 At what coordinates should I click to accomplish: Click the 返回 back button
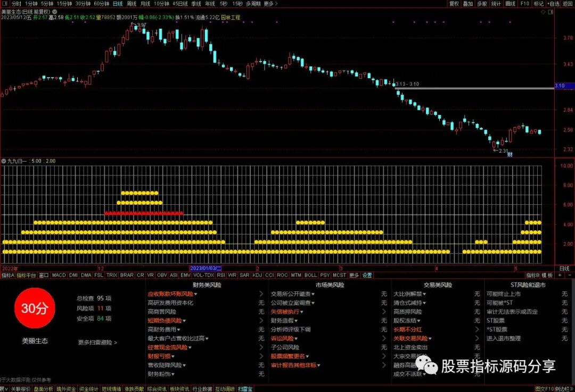click(568, 4)
